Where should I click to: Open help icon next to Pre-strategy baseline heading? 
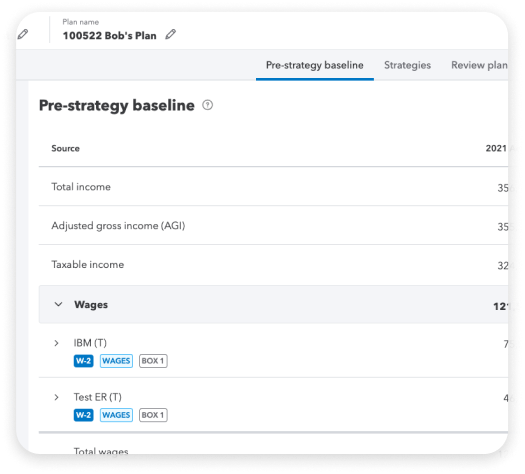click(208, 105)
